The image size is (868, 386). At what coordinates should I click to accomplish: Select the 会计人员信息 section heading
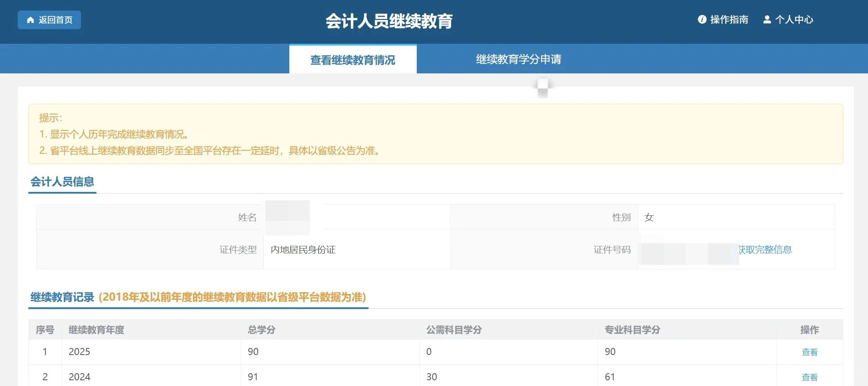(x=62, y=182)
